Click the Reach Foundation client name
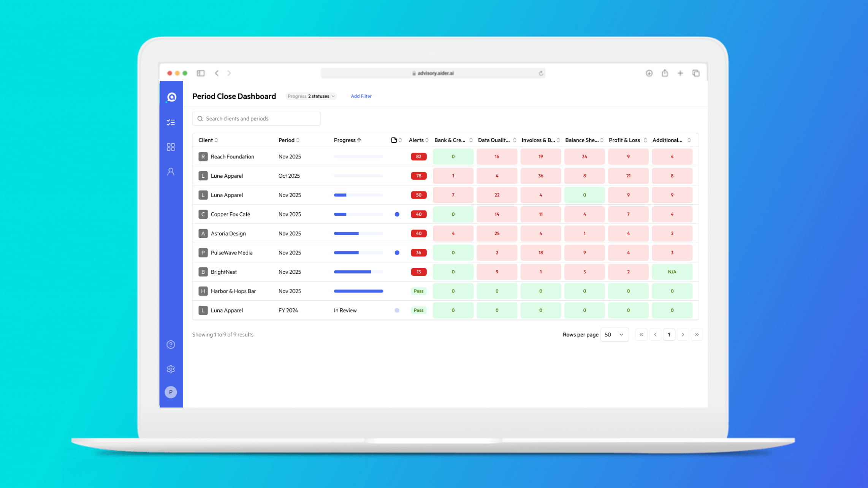 [x=232, y=156]
